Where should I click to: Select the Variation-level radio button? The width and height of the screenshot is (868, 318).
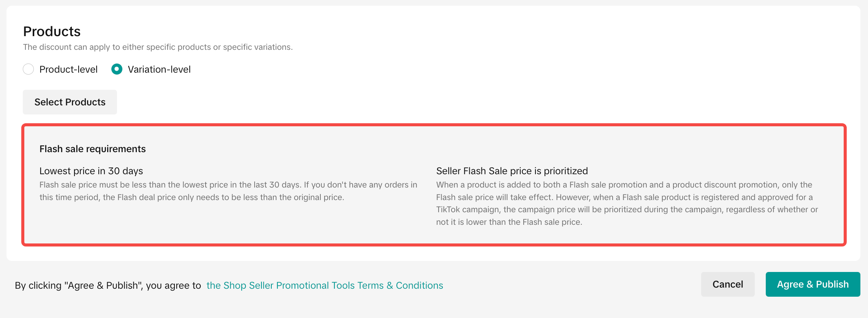coord(117,69)
